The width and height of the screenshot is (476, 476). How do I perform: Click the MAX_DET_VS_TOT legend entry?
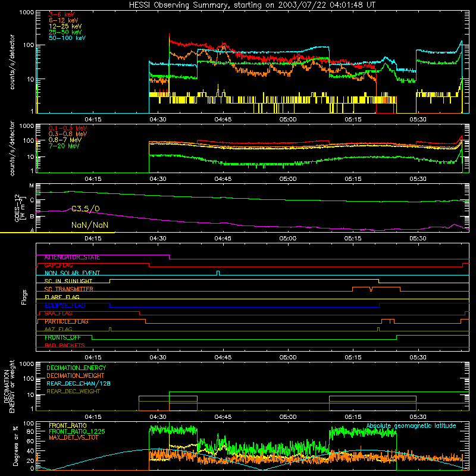pos(73,437)
